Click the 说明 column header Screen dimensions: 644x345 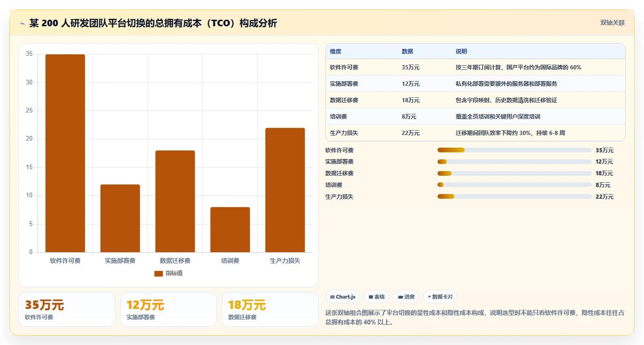point(461,52)
